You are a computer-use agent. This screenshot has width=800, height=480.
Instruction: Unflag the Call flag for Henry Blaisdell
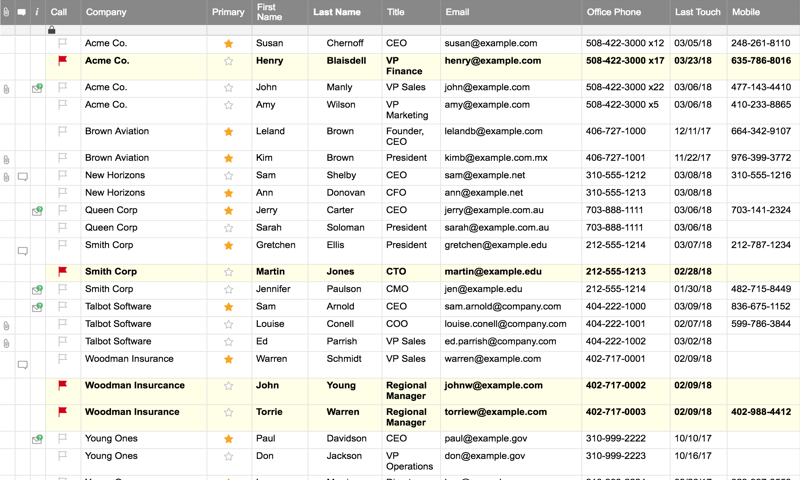tap(63, 61)
